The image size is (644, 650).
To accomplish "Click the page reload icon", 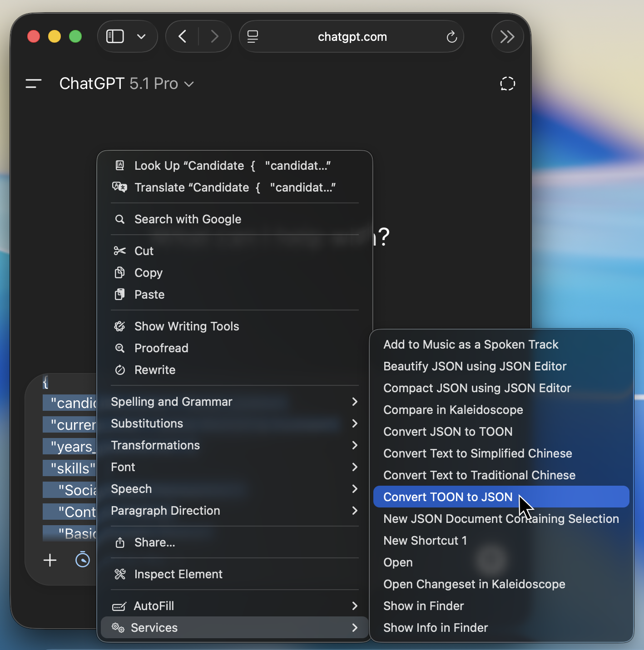I will (x=451, y=37).
